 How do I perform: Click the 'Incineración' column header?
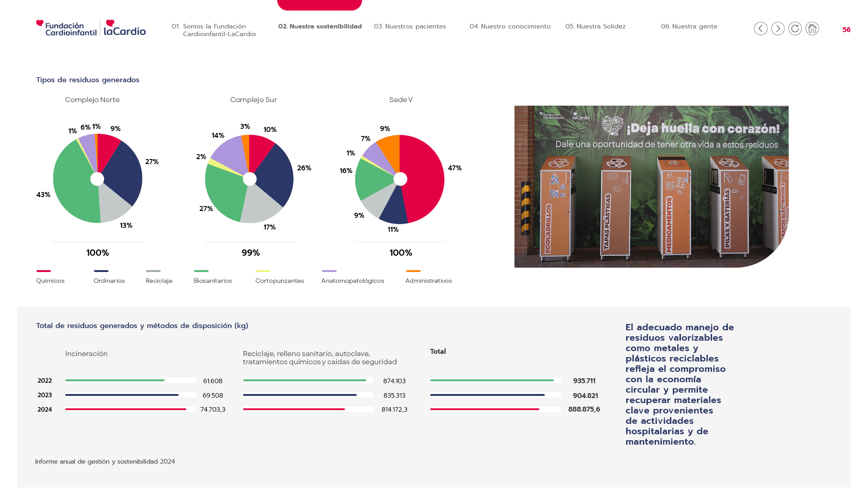click(86, 354)
